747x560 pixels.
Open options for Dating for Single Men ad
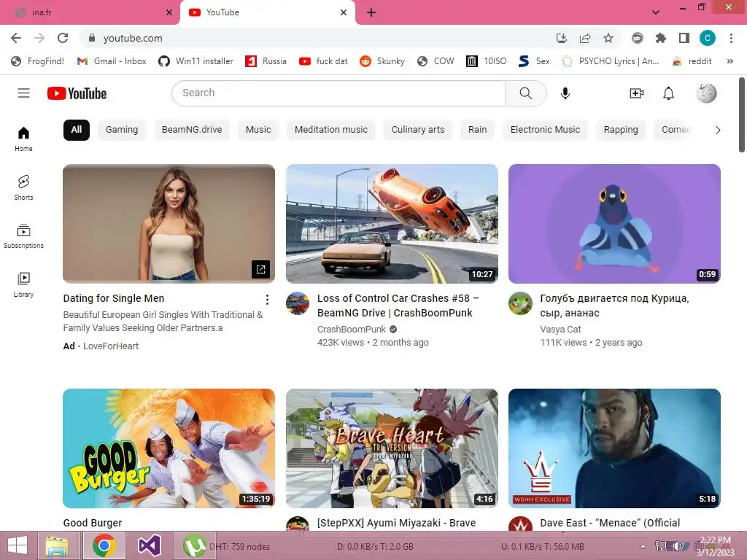pos(267,300)
